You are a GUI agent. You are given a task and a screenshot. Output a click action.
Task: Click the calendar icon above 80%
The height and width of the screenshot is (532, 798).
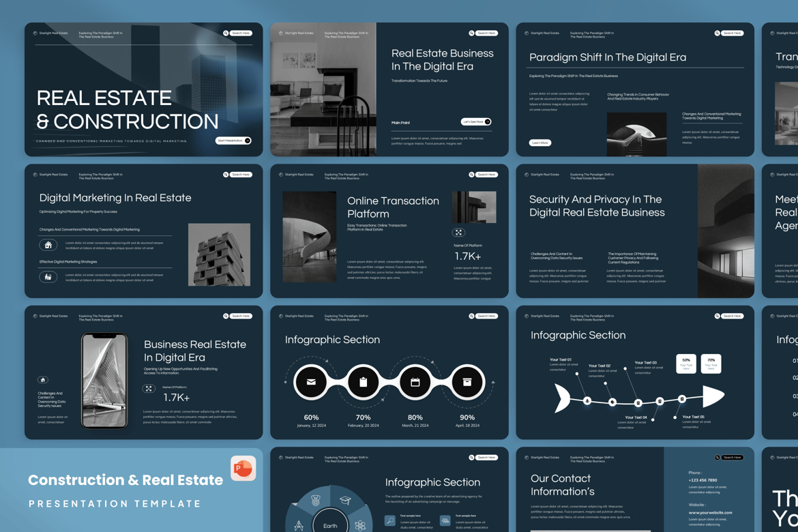tap(415, 382)
